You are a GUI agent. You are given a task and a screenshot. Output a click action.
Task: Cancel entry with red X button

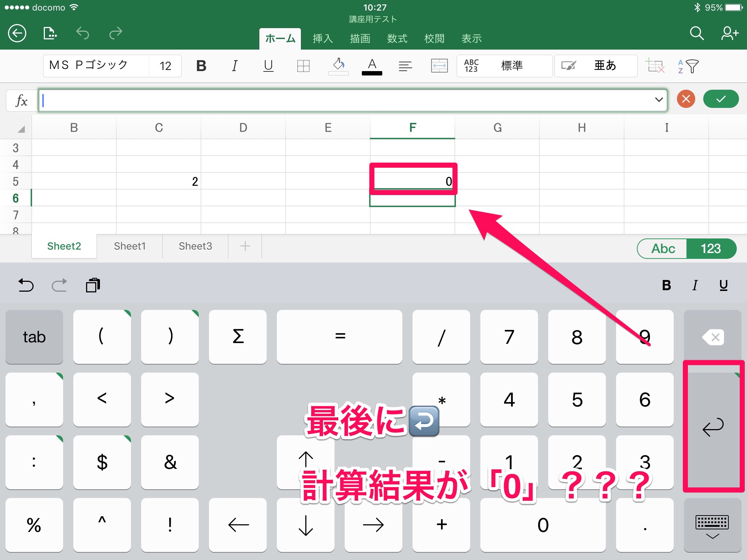click(x=686, y=99)
